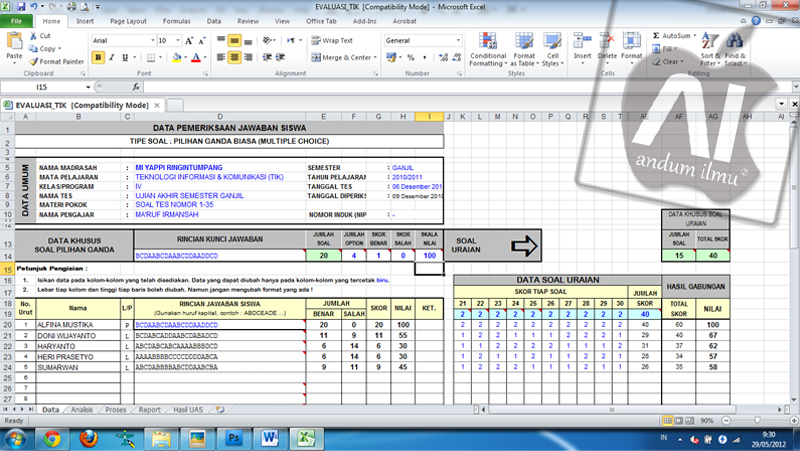The height and width of the screenshot is (451, 800).
Task: Open the Hasil UAS sheet tab
Action: [188, 410]
